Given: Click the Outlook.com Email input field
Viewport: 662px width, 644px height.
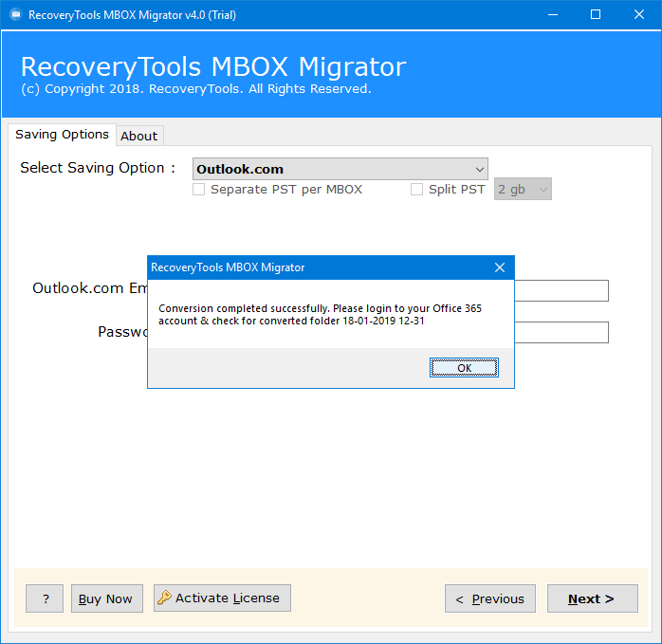Looking at the screenshot, I should [561, 290].
